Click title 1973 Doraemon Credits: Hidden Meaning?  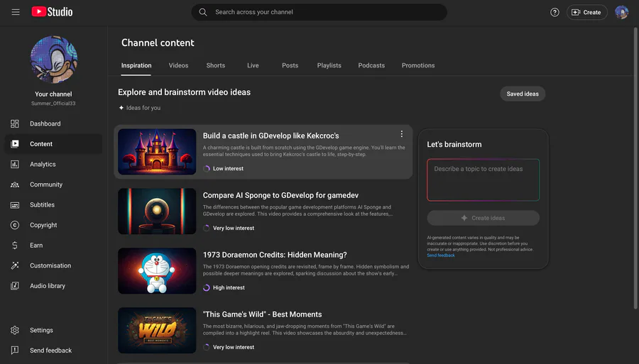275,255
